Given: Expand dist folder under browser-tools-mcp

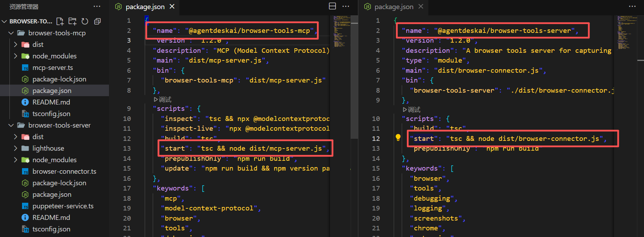Looking at the screenshot, I should [x=15, y=44].
